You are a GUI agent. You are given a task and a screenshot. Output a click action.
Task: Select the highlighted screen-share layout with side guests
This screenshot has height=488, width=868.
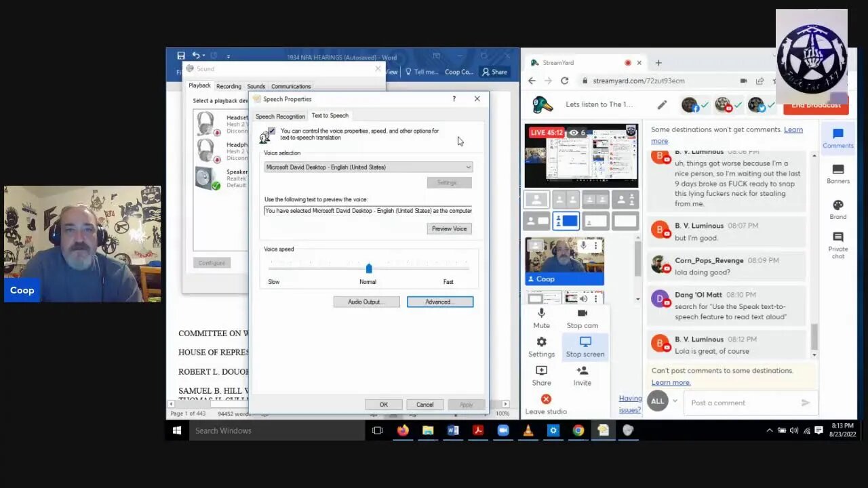(566, 220)
